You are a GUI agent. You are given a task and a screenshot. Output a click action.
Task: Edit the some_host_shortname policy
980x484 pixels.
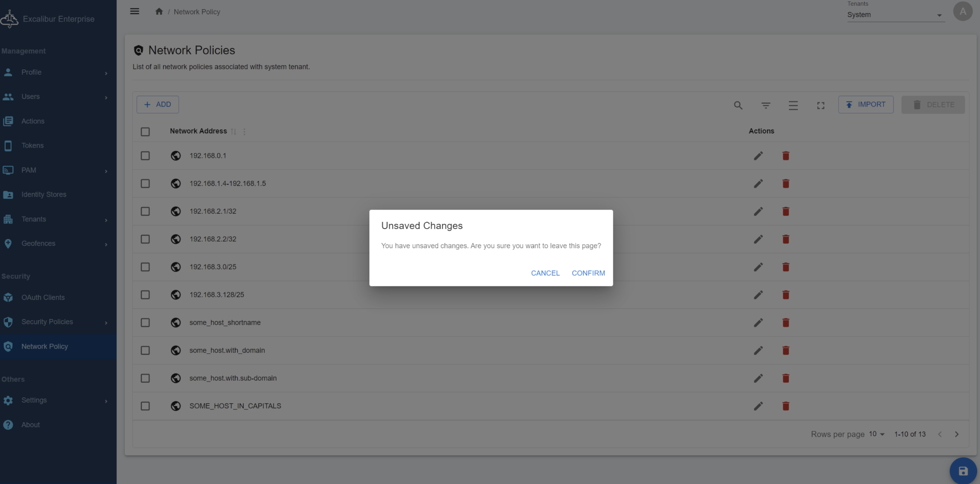[758, 323]
